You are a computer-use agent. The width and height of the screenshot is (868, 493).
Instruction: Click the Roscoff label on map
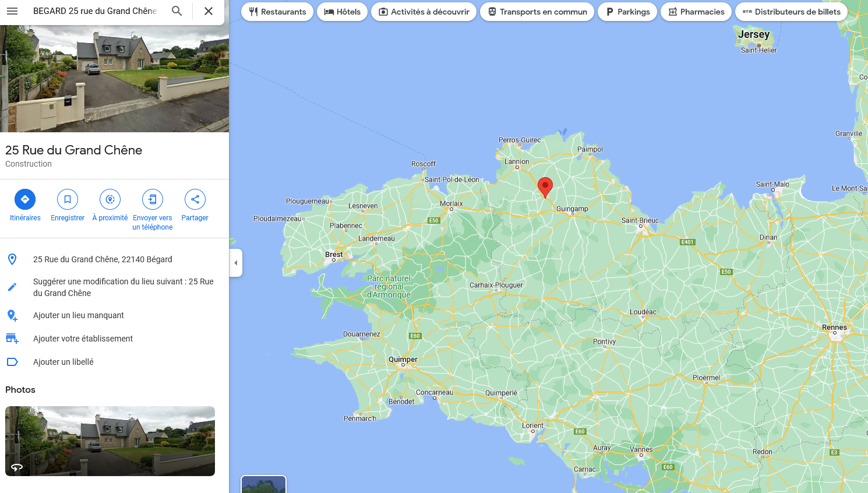click(424, 164)
